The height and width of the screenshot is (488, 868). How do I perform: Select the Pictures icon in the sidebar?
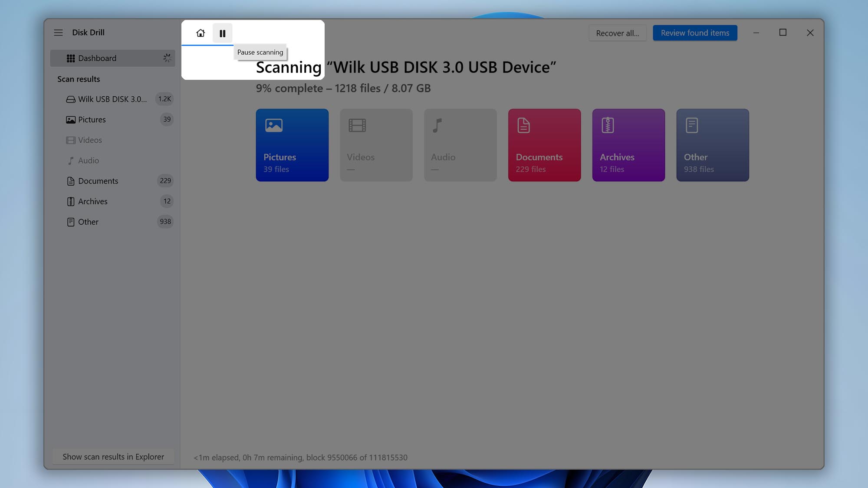[x=70, y=119]
